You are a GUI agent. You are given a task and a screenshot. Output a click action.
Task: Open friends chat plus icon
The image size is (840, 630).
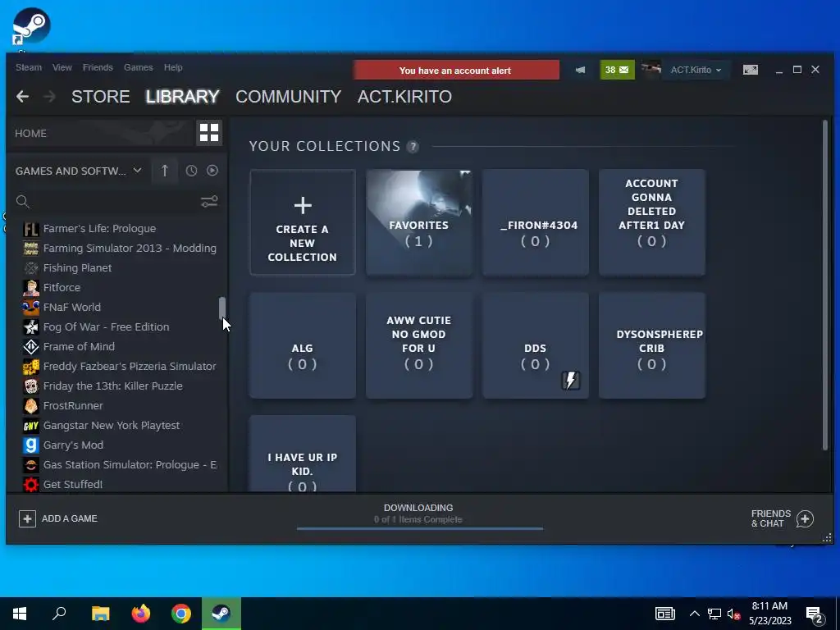click(x=805, y=518)
